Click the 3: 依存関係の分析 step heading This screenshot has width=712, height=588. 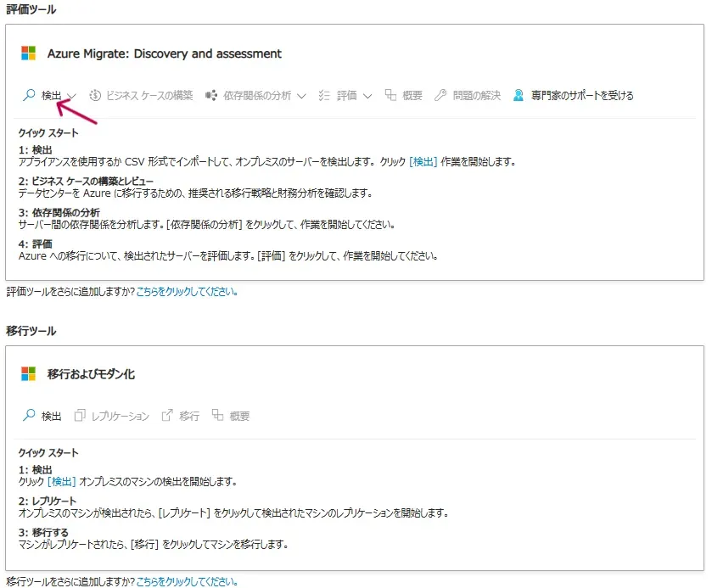[x=59, y=212]
